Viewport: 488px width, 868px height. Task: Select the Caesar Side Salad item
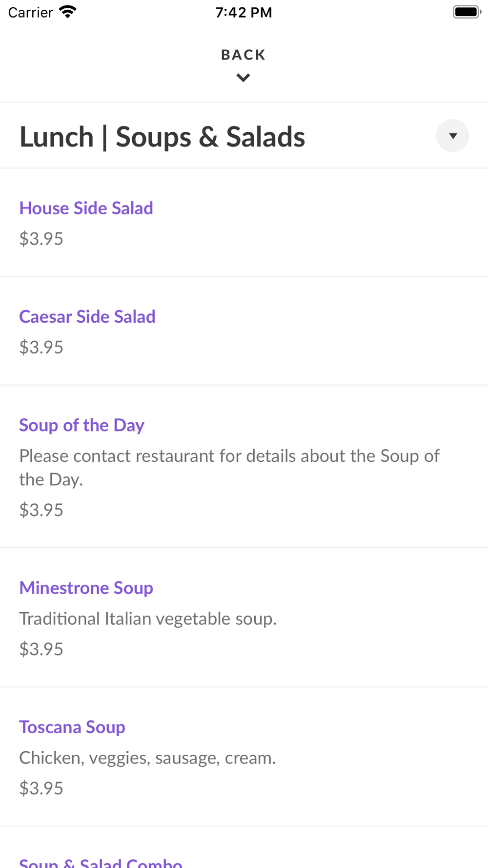pos(87,317)
